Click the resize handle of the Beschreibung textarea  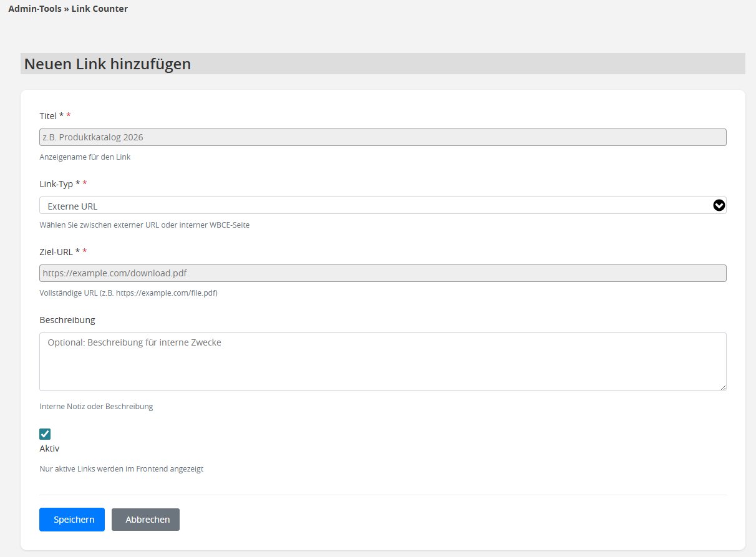click(722, 387)
